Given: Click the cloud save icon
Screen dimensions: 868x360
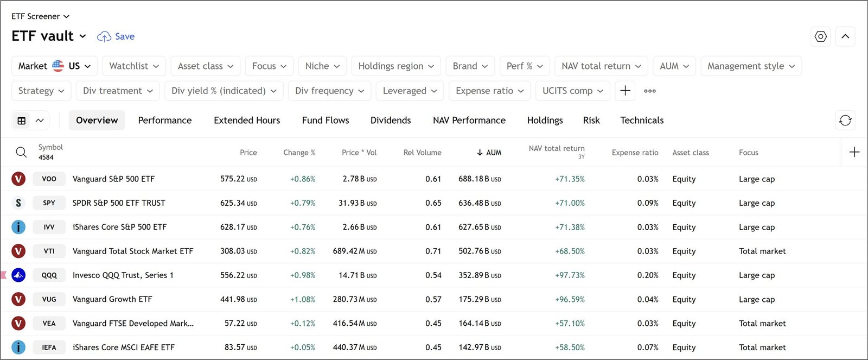Looking at the screenshot, I should point(104,36).
